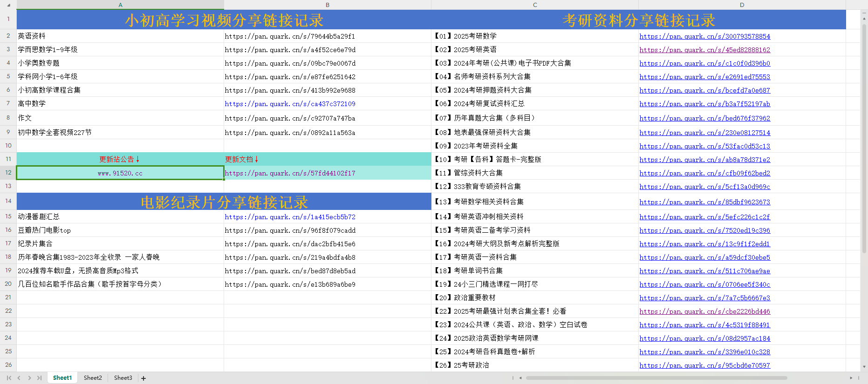Screen dimensions: 868x384
Task: Select cell 【16】2024考研大纲及新考点解析完整版
Action: point(535,243)
